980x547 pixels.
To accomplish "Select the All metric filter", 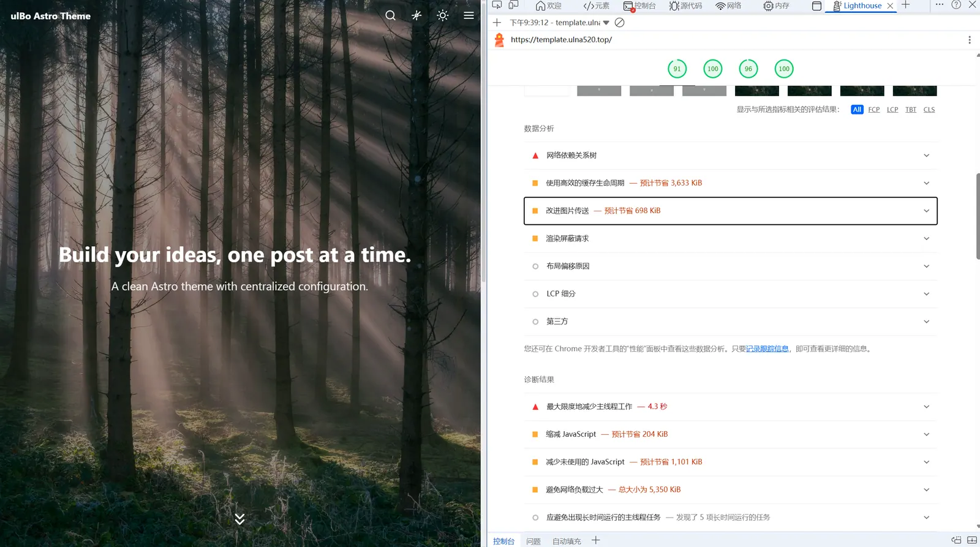I will 857,110.
